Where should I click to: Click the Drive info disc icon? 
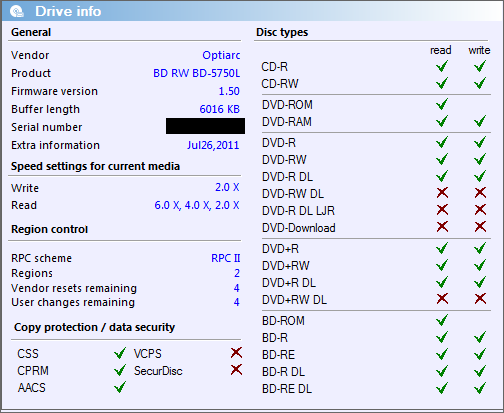(x=17, y=12)
